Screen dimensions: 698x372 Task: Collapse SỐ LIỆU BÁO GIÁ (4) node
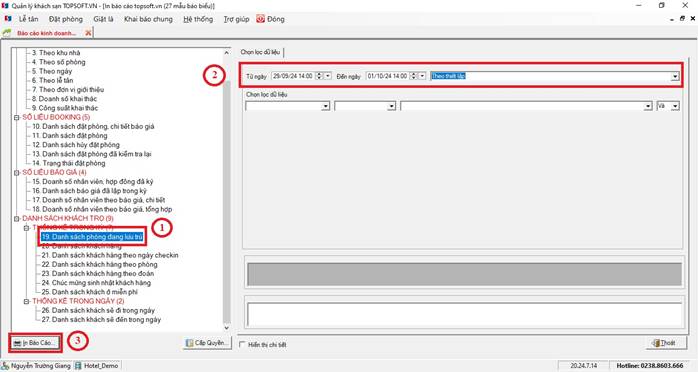(16, 173)
